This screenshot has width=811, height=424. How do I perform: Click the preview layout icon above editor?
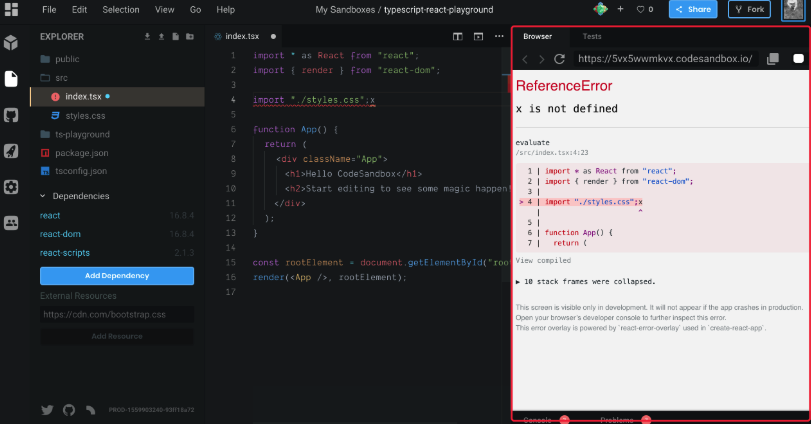[478, 36]
